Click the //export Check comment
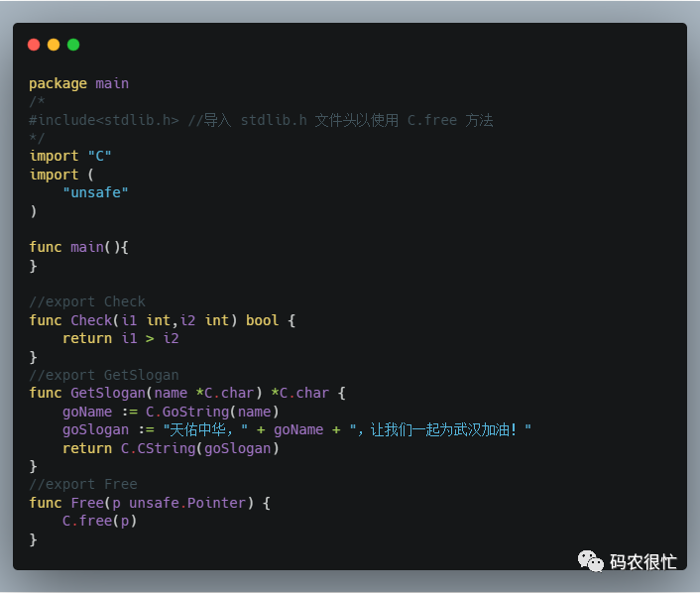Image resolution: width=700 pixels, height=593 pixels. pos(87,301)
